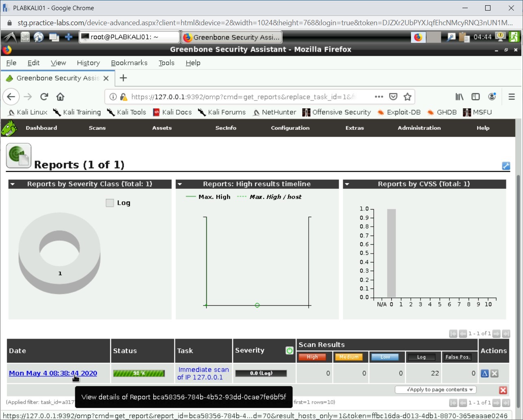Expand Reports by Severity Class chart menu
The width and height of the screenshot is (523, 420).
(x=13, y=184)
